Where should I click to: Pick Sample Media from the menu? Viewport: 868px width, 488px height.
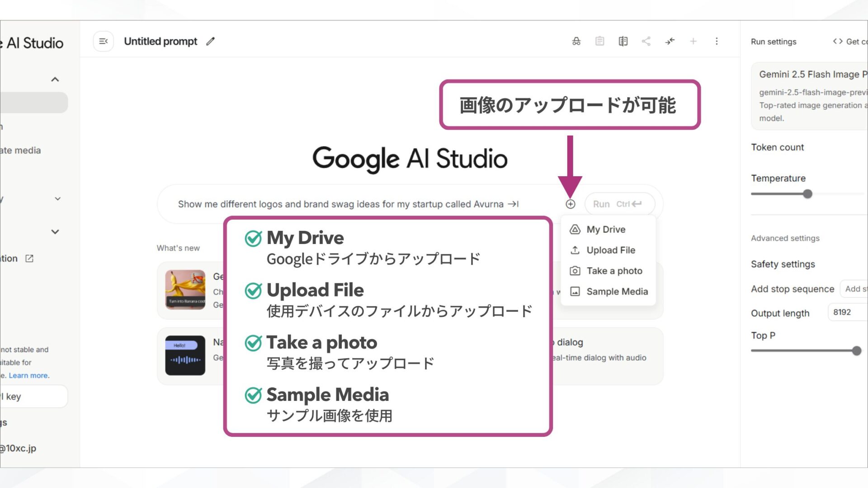point(617,292)
